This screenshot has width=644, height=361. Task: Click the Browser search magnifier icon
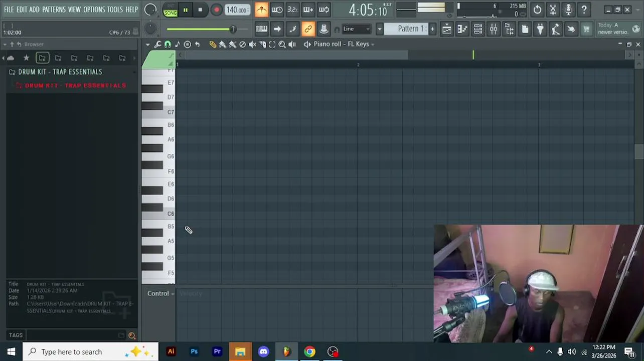tap(132, 335)
